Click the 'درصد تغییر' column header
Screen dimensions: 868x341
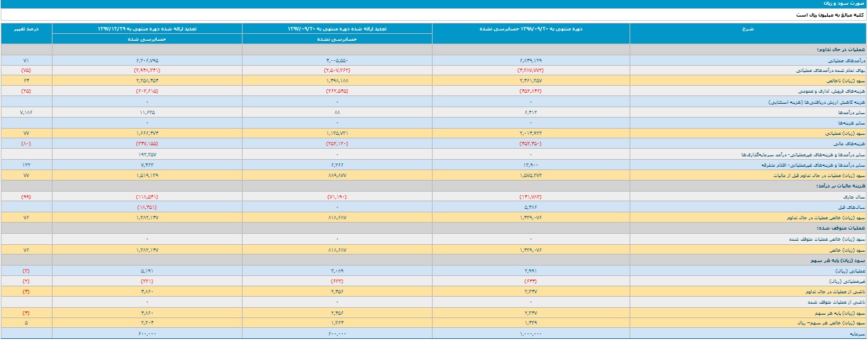point(26,29)
